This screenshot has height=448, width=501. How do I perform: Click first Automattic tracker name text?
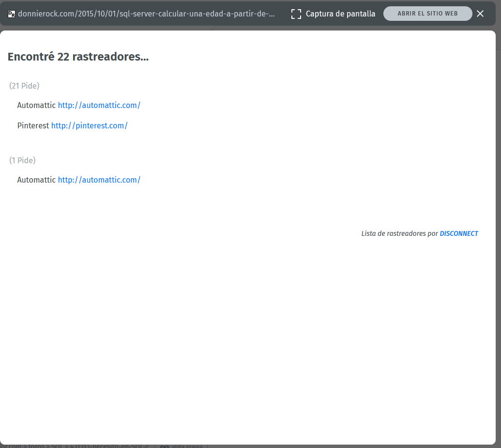point(36,105)
